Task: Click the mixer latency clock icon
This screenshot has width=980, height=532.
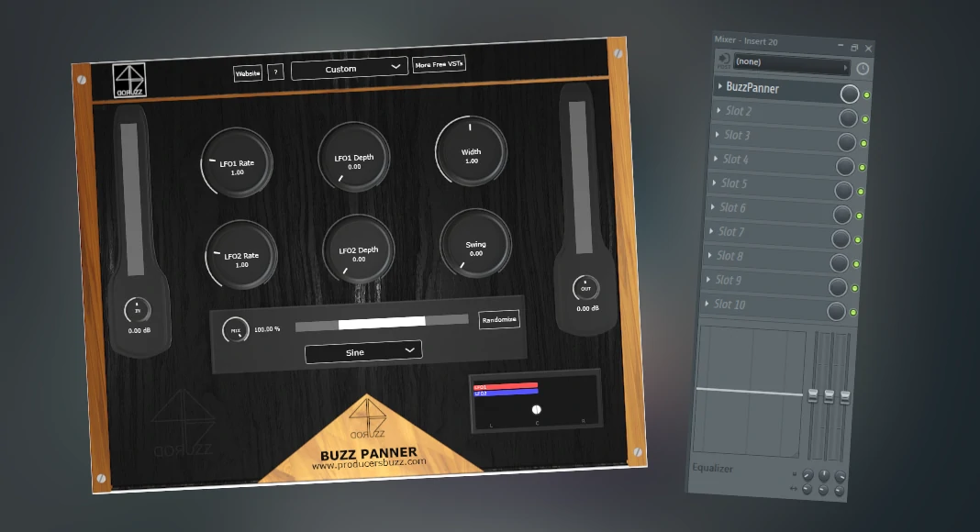Action: tap(863, 69)
